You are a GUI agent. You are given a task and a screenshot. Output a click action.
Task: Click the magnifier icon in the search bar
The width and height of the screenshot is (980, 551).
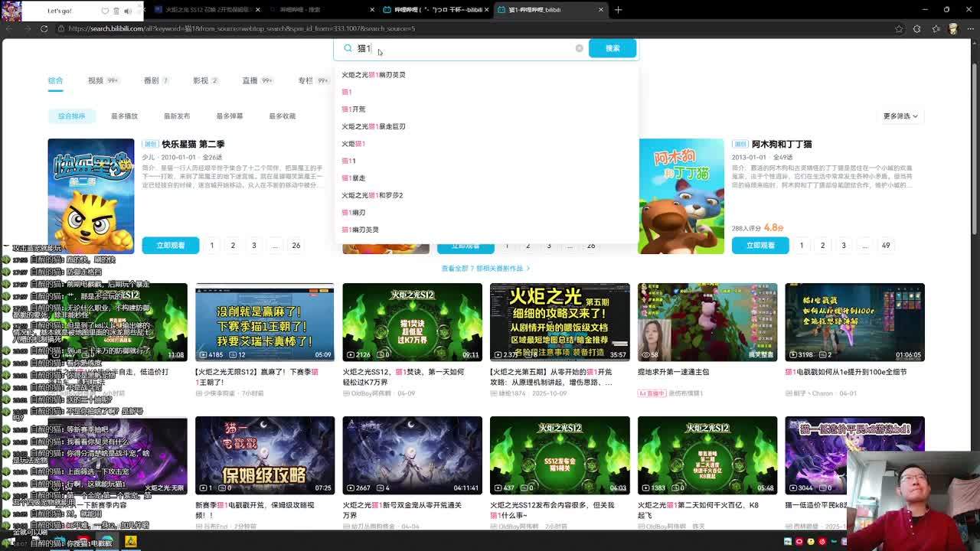click(x=348, y=48)
